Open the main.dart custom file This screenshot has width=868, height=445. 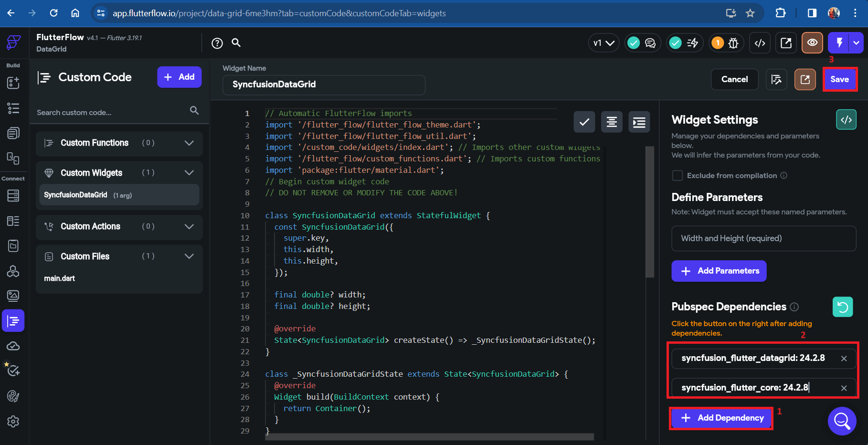60,278
